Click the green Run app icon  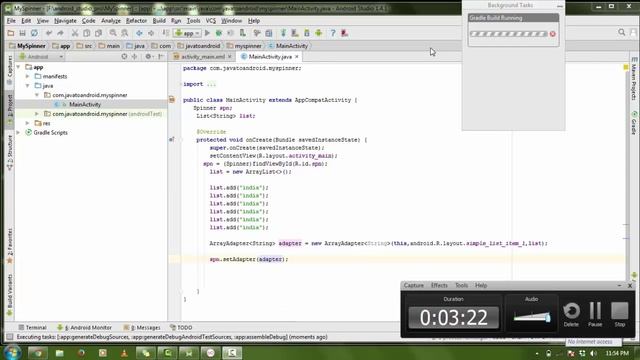207,33
